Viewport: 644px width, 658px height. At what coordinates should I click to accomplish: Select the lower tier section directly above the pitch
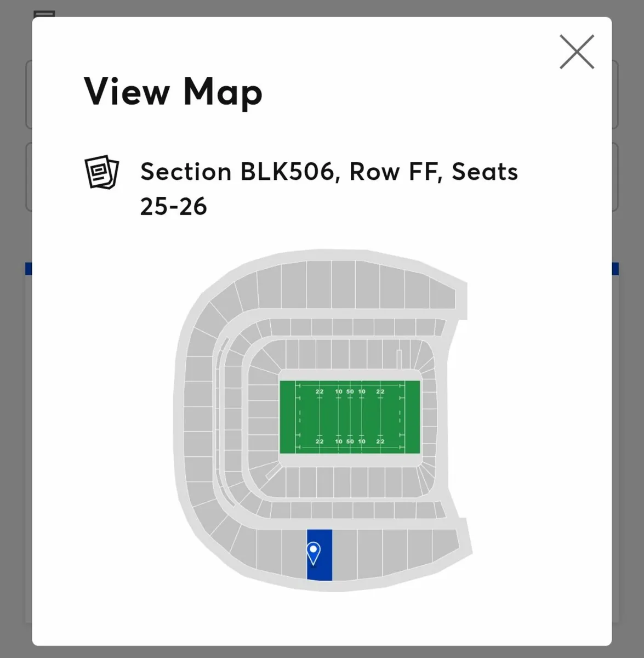(349, 354)
